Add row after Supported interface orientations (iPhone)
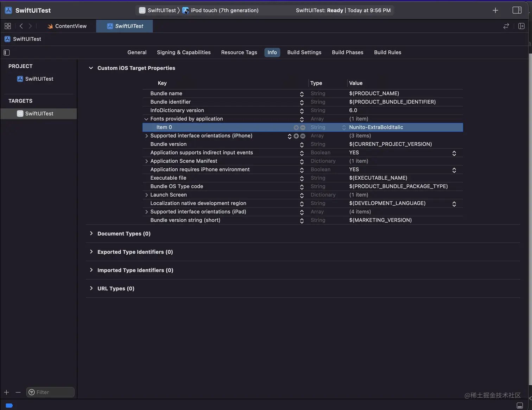532x410 pixels. tap(296, 136)
